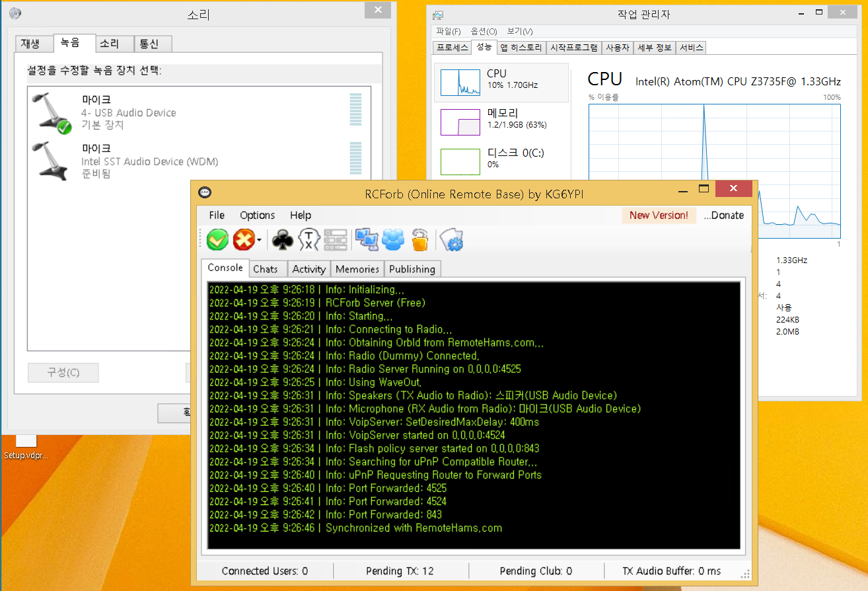Image resolution: width=868 pixels, height=591 pixels.
Task: Click the line 'Synchronized with RemoteHams.com'
Action: [355, 528]
